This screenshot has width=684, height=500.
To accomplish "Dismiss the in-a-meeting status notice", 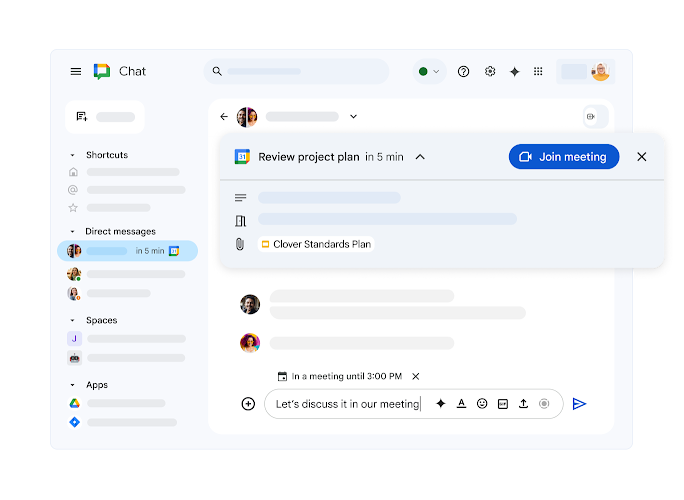I will (x=416, y=377).
